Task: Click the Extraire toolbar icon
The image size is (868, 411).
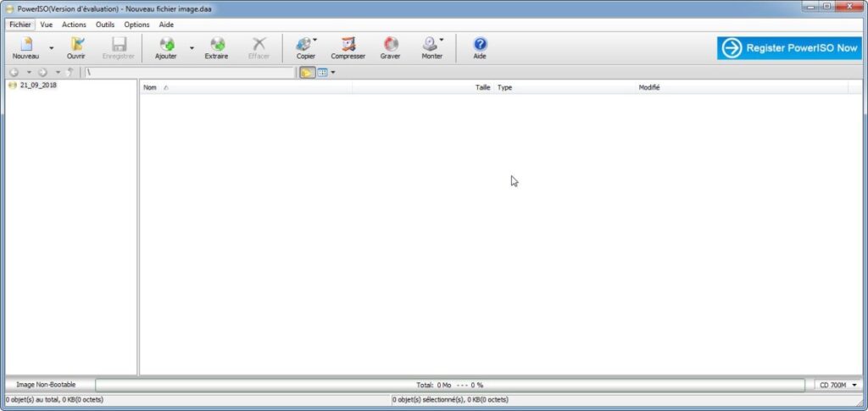Action: 216,44
